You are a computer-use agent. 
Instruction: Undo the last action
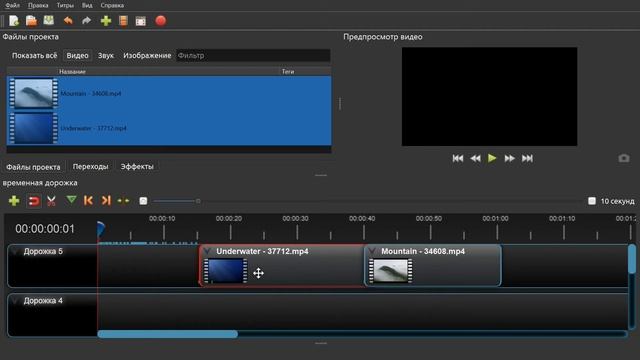tap(68, 20)
